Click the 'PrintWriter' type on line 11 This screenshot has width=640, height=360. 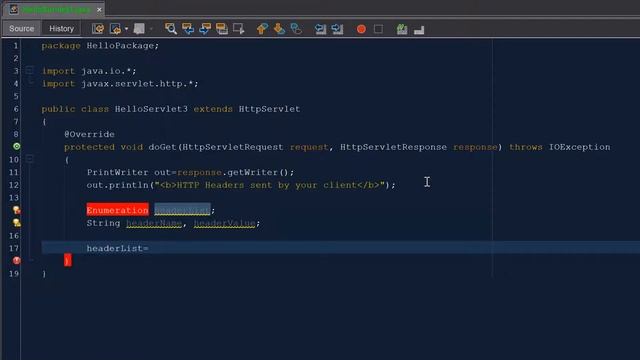tap(118, 172)
